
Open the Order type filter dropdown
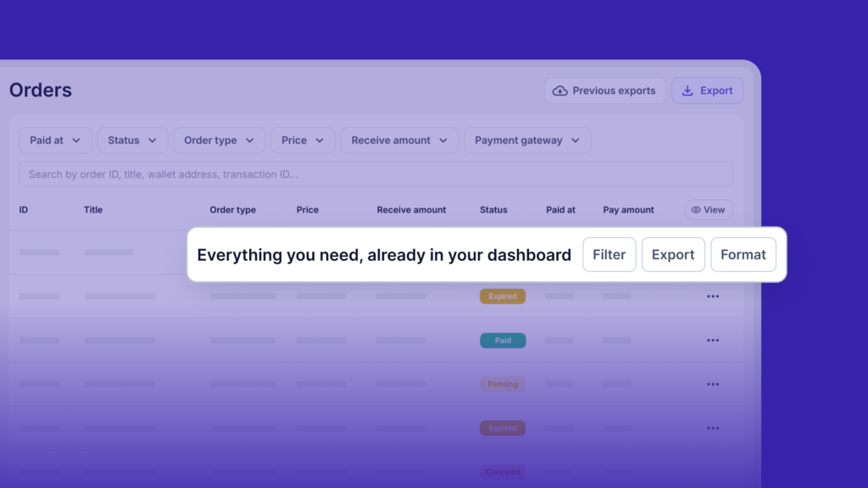tap(219, 141)
